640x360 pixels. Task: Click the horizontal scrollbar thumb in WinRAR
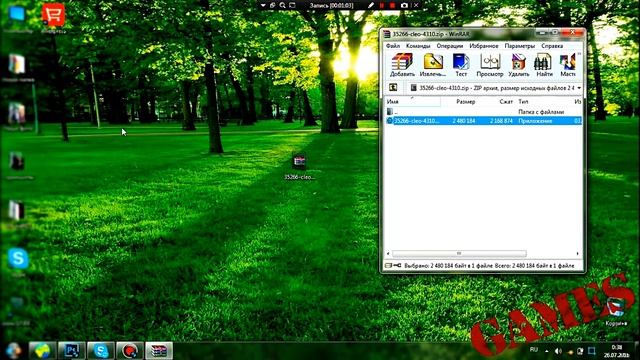coord(459,253)
